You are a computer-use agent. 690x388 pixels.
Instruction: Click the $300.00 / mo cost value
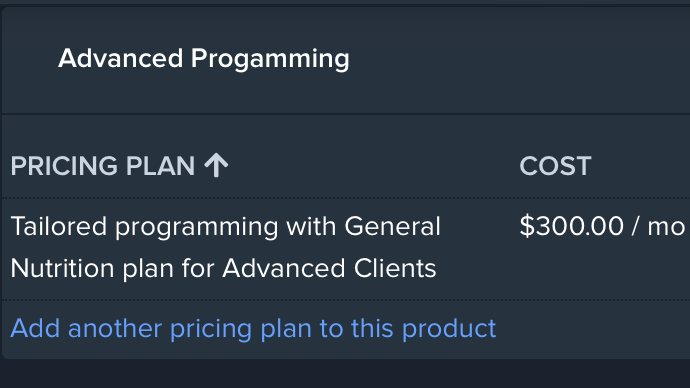tap(602, 226)
